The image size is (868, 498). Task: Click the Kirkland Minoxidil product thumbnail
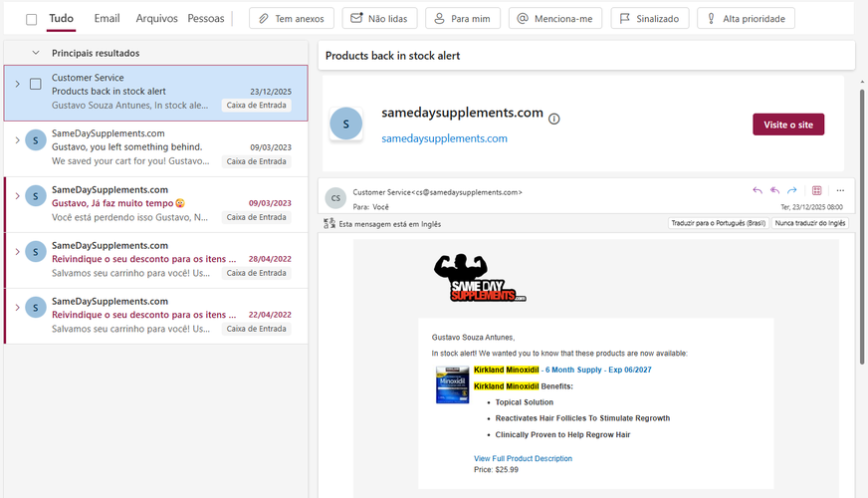point(452,384)
